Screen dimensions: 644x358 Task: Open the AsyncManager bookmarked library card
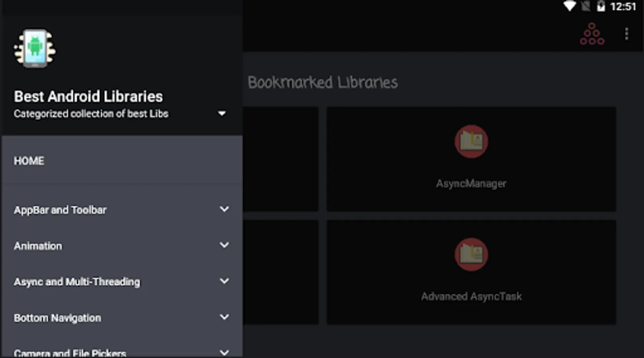coord(471,158)
